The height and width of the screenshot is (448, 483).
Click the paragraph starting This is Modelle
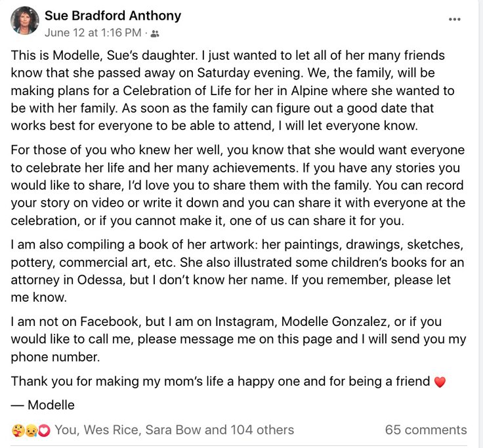[232, 91]
